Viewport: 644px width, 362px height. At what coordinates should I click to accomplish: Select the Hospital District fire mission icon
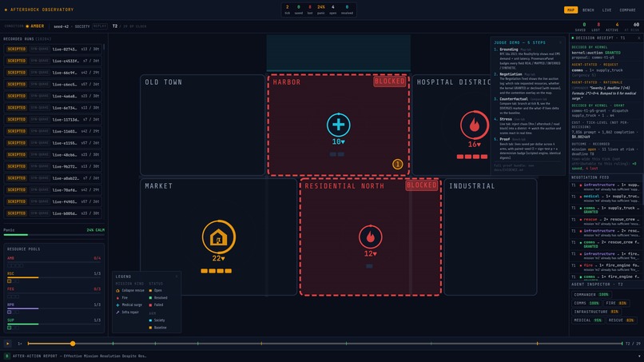(x=475, y=125)
